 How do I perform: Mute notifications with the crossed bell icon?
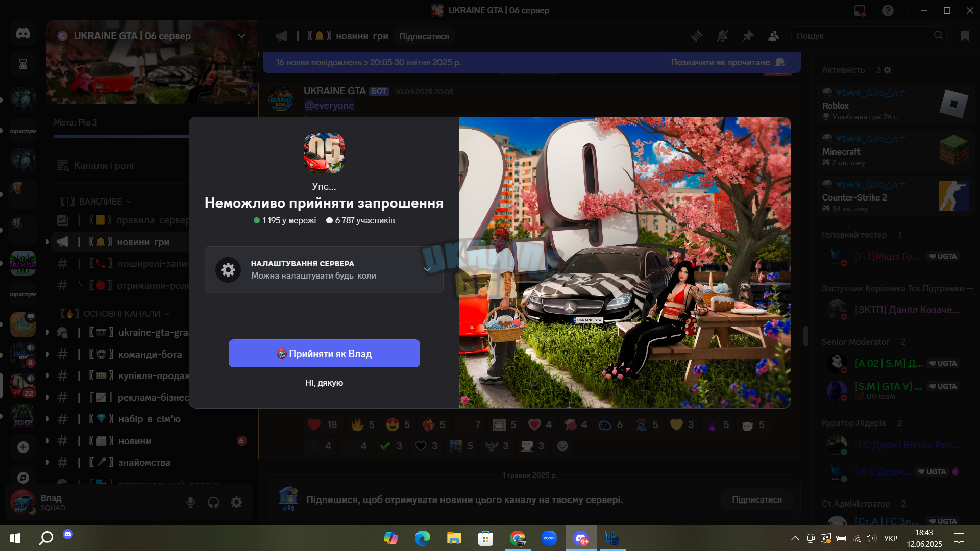coord(722,36)
